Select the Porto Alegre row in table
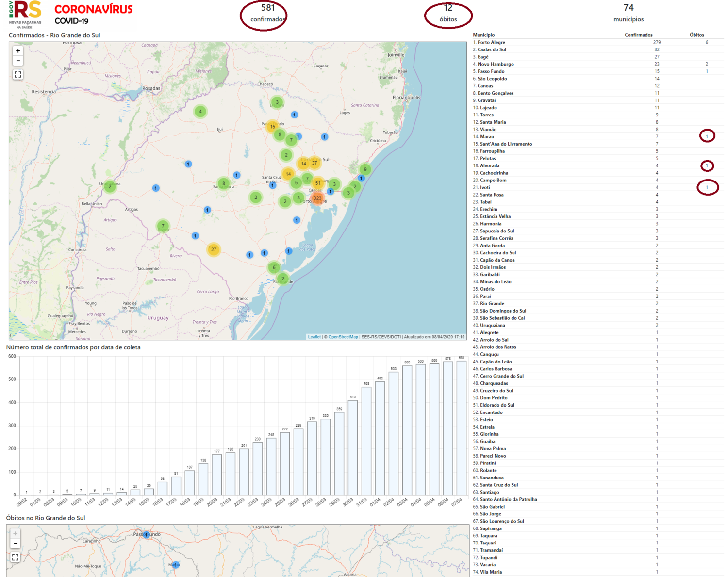728x577 pixels. (x=598, y=42)
